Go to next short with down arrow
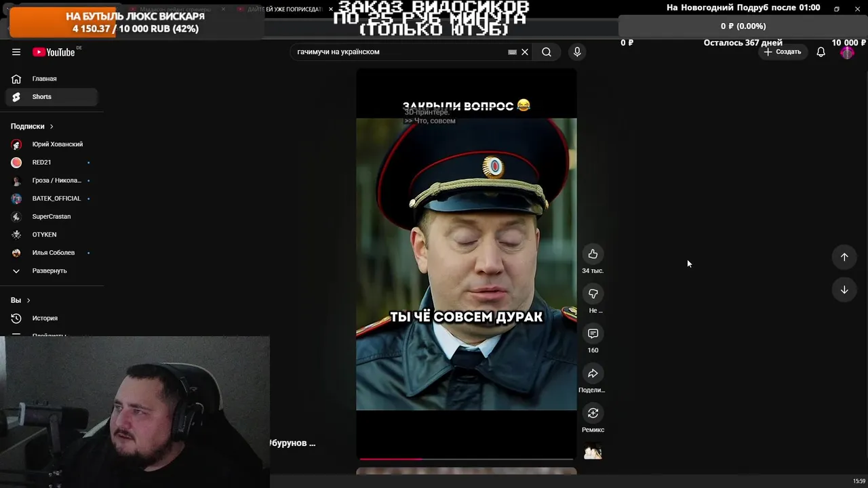 coord(844,289)
